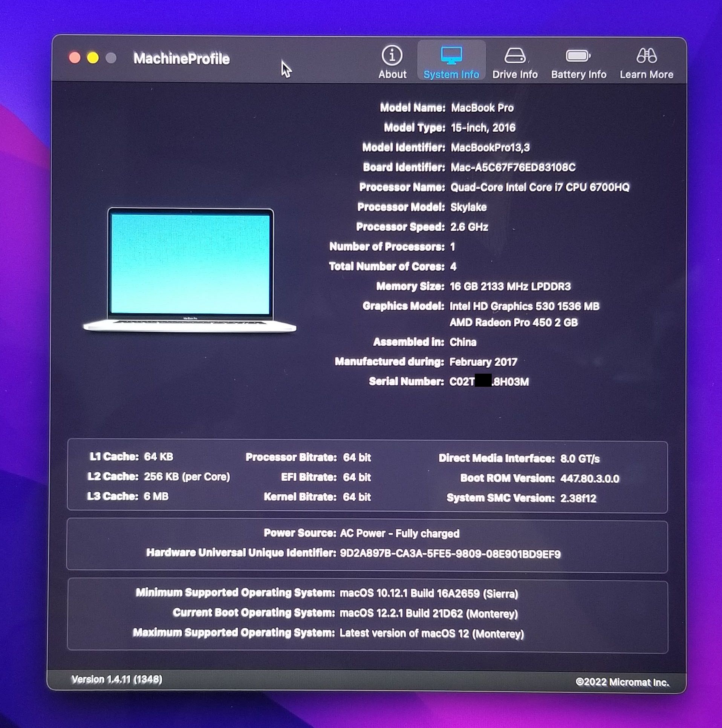Click the Version 1.4.11 label
This screenshot has width=722, height=728.
pyautogui.click(x=117, y=679)
